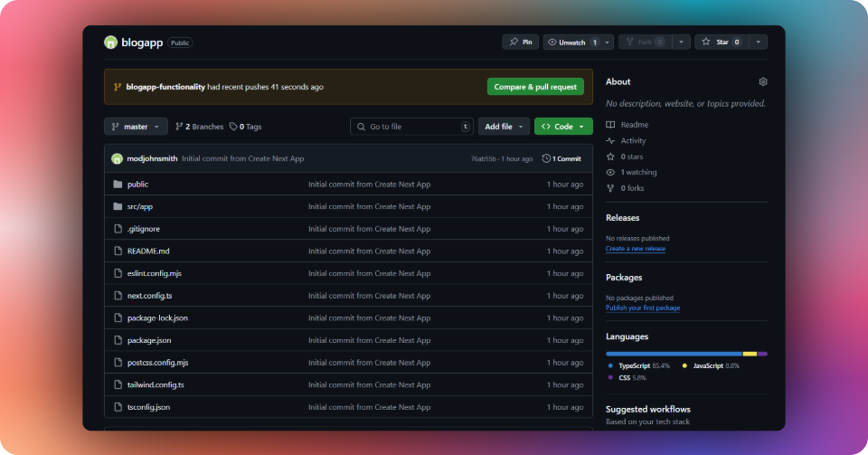Screen dimensions: 868x455
Task: Open the .gitignore file name
Action: pos(144,229)
